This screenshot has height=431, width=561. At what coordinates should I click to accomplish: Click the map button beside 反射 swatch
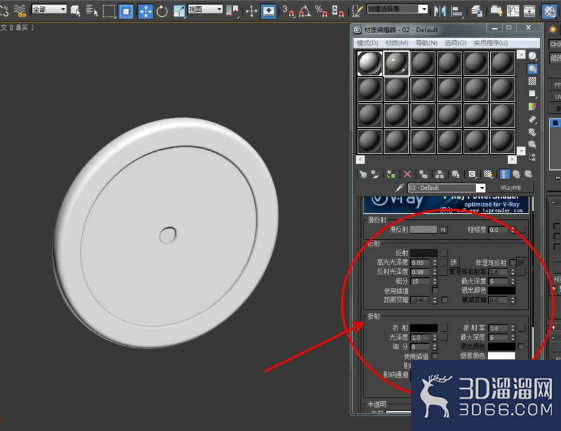pos(444,253)
